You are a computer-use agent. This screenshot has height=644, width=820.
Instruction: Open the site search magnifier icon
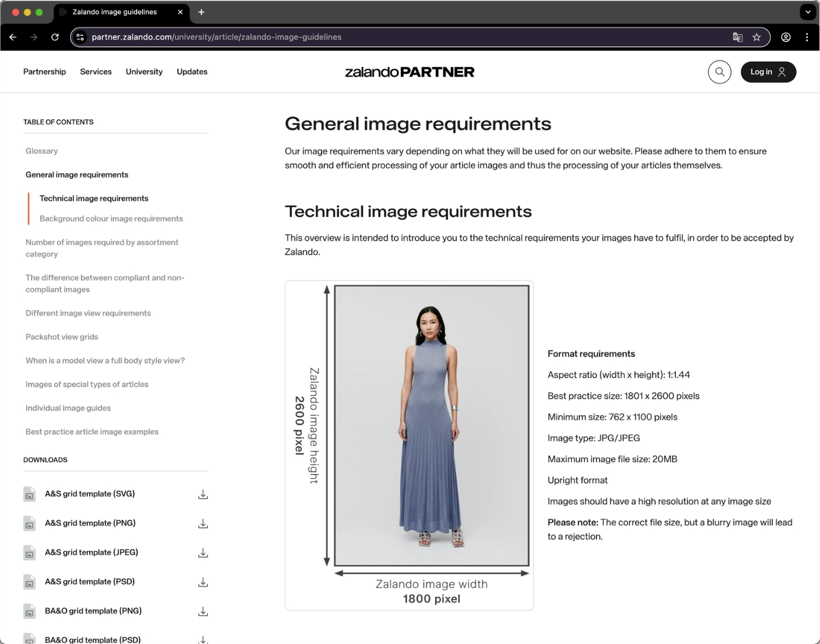(719, 71)
